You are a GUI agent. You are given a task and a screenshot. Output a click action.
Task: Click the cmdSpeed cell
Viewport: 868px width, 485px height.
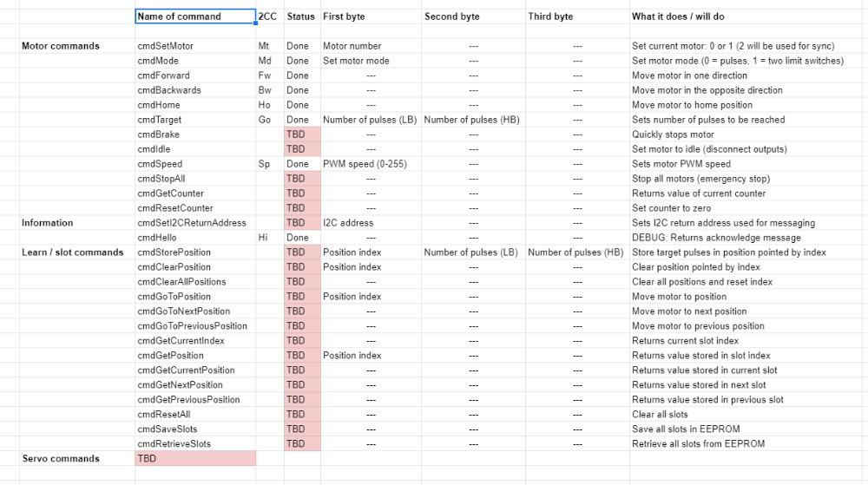195,164
